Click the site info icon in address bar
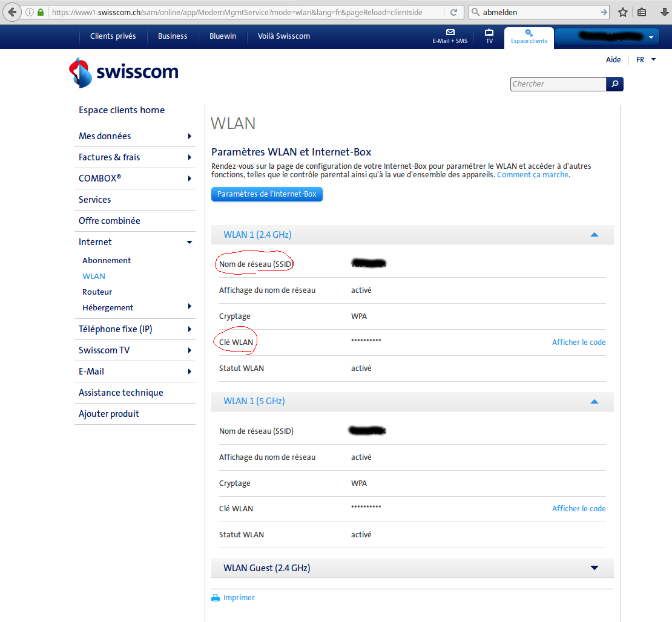 [30, 13]
